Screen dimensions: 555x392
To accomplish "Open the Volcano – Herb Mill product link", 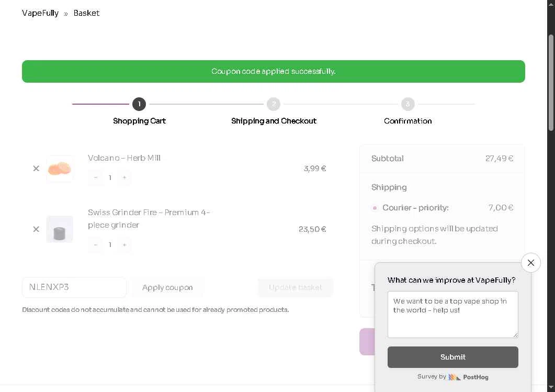I will 124,158.
